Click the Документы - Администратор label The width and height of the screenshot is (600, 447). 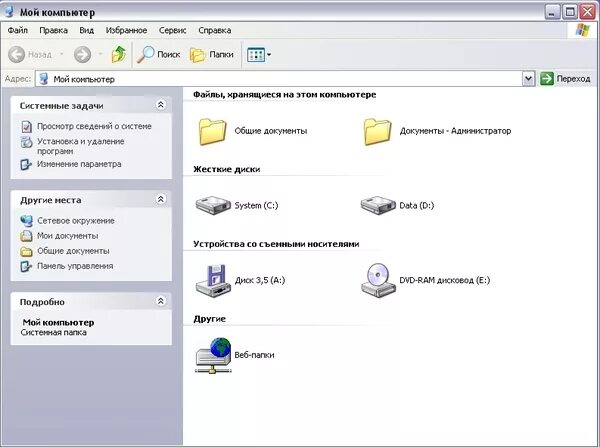[455, 131]
